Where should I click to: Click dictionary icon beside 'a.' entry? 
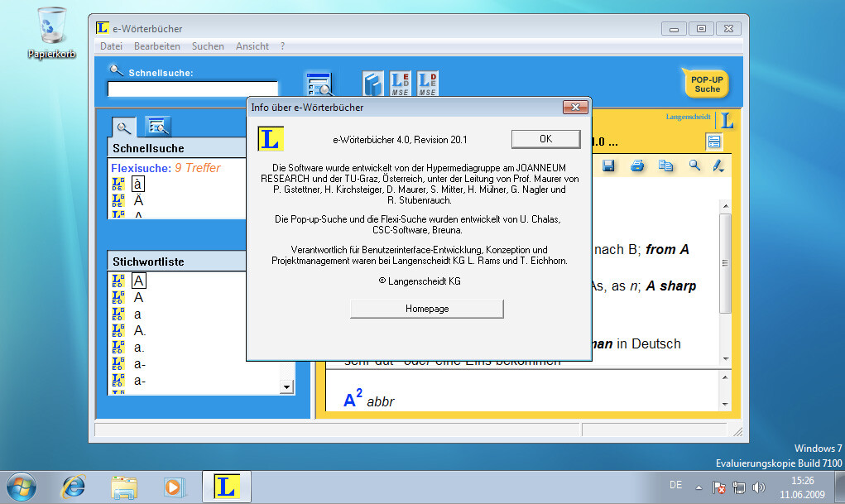(118, 347)
